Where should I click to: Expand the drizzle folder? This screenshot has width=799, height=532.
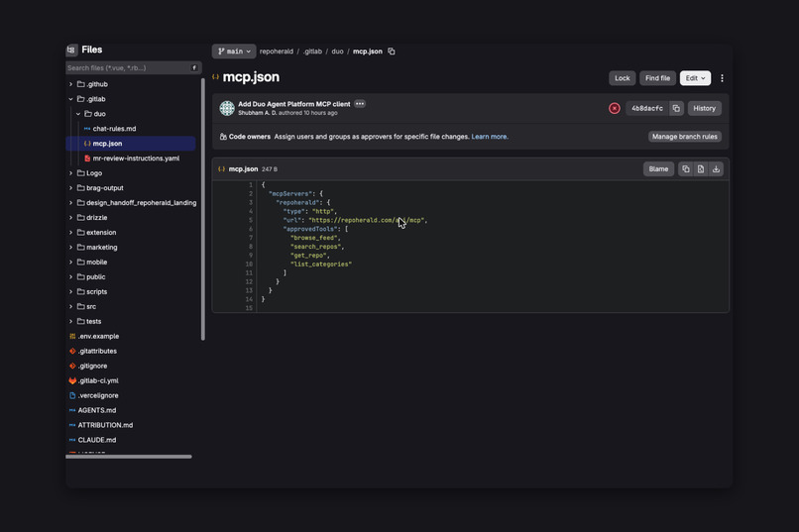[70, 217]
